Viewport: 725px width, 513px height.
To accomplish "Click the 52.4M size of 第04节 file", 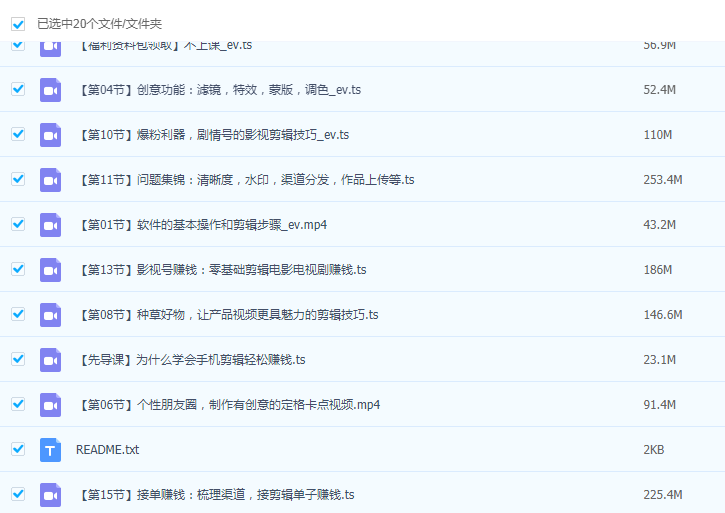I will [659, 90].
